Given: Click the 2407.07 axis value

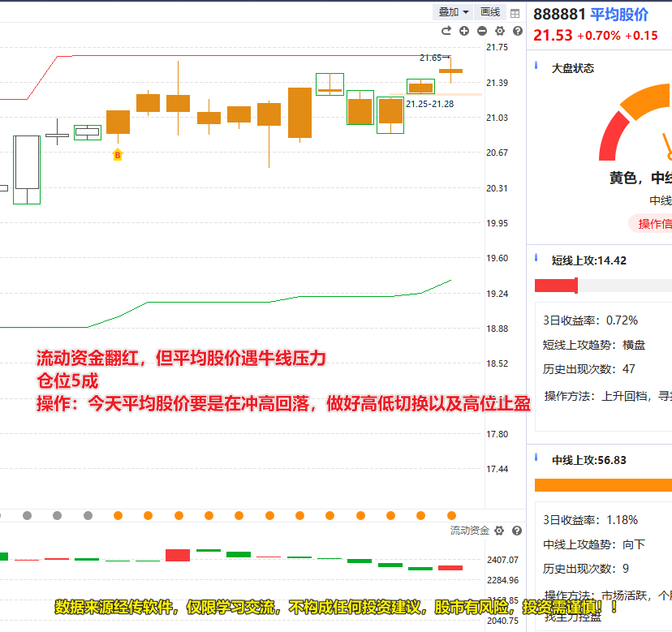Looking at the screenshot, I should [502, 560].
